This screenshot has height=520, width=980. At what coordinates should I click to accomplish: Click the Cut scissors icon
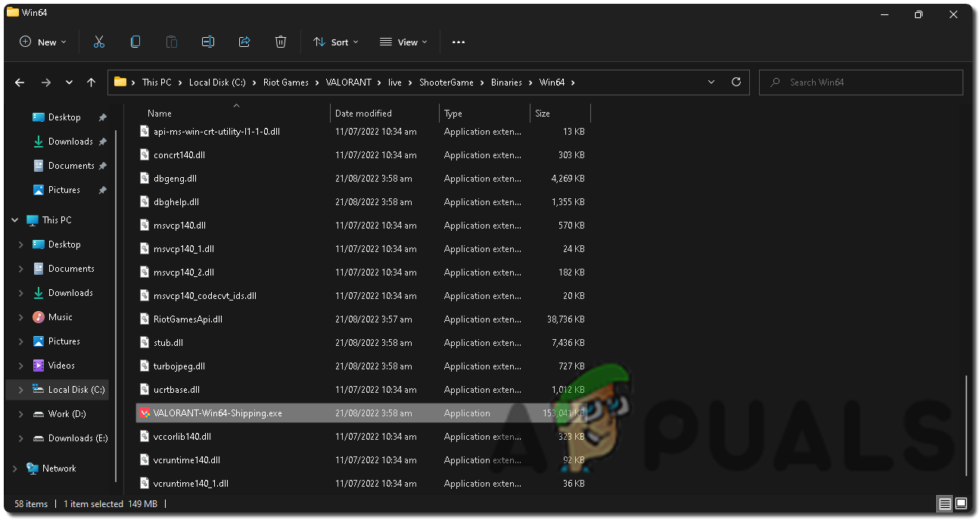pos(99,42)
